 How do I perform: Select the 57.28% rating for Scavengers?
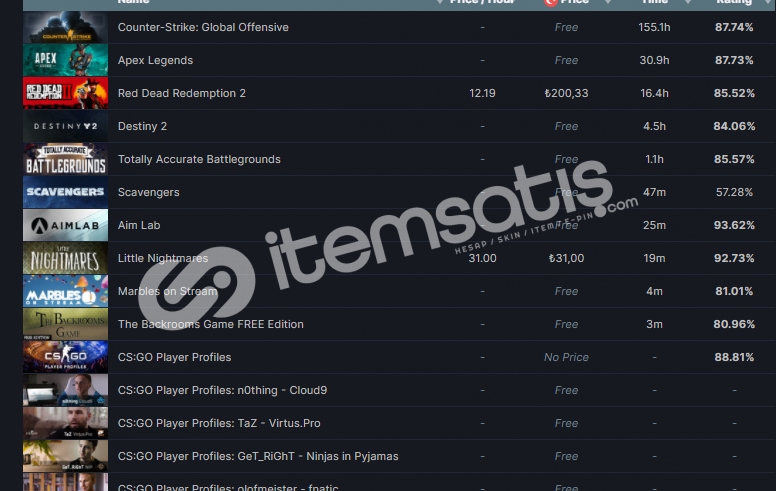pos(734,192)
